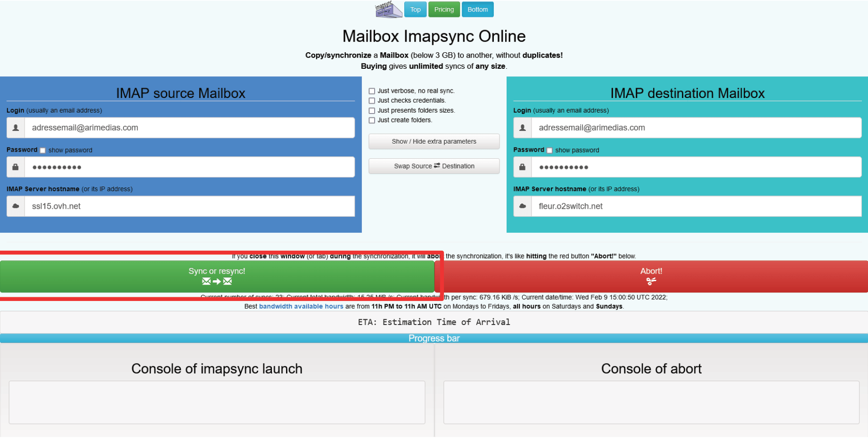Enable 'Just verbose, no real sync' checkbox

coord(372,91)
